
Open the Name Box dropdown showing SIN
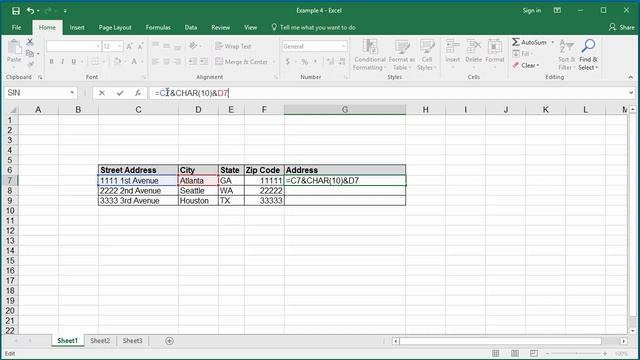[x=72, y=93]
